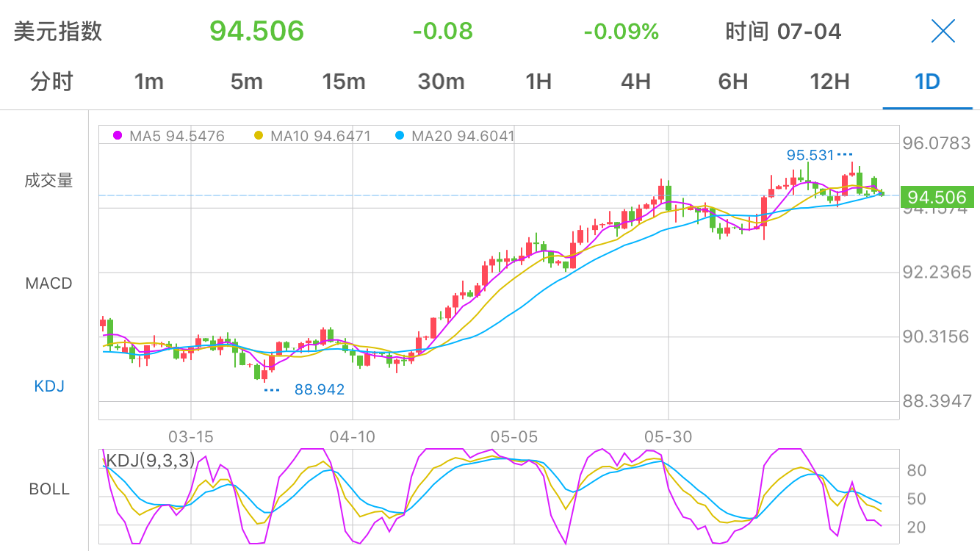Close the chart with the X icon
980x551 pixels.
pos(943,32)
